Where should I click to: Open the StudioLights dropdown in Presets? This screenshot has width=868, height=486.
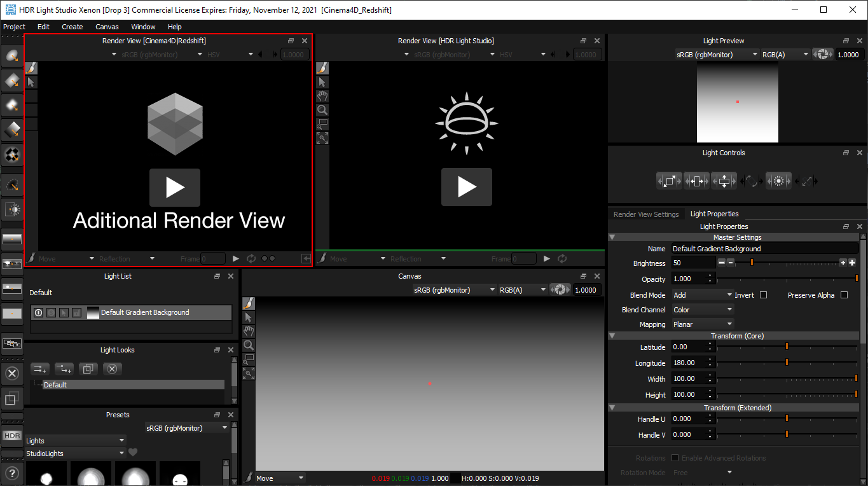click(76, 454)
